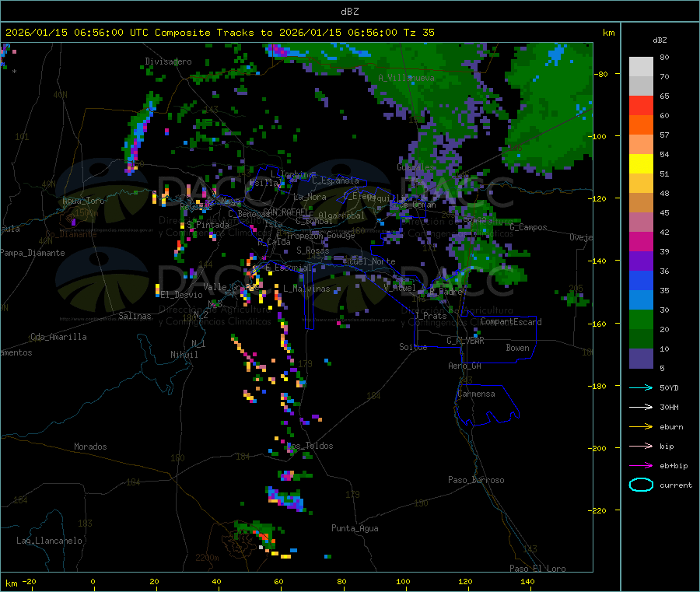Click the Divisadero label on the map
Screen dimensions: 700x592
pyautogui.click(x=168, y=61)
